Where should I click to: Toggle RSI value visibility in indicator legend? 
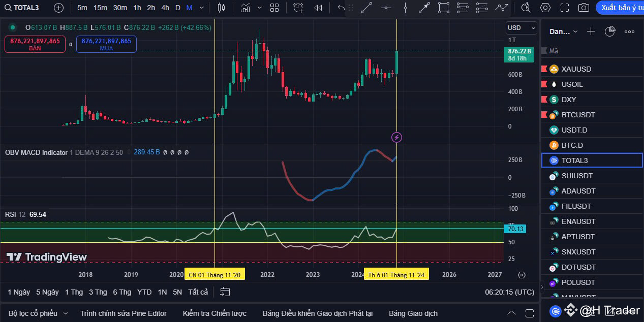pyautogui.click(x=37, y=215)
